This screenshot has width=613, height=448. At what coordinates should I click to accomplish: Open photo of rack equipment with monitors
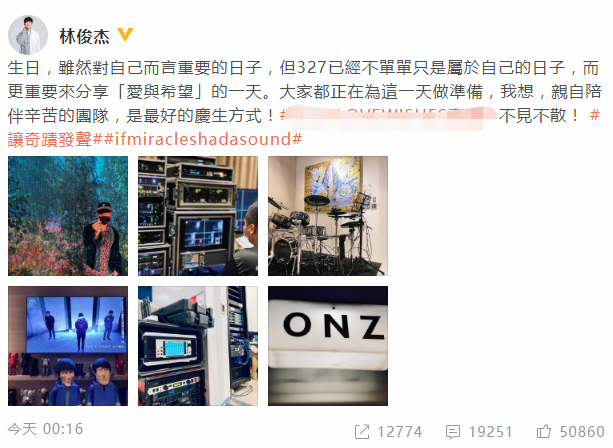click(198, 216)
